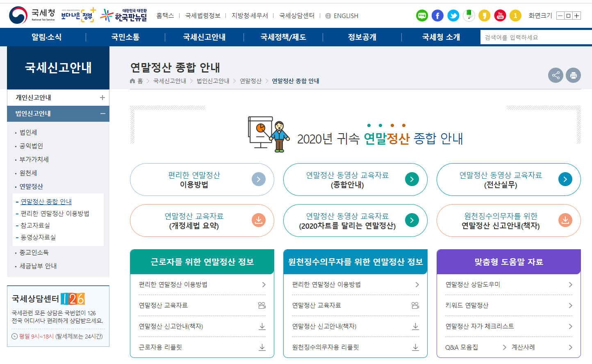Download 근로자 연말정산 신고안내(책자) icon

262,326
